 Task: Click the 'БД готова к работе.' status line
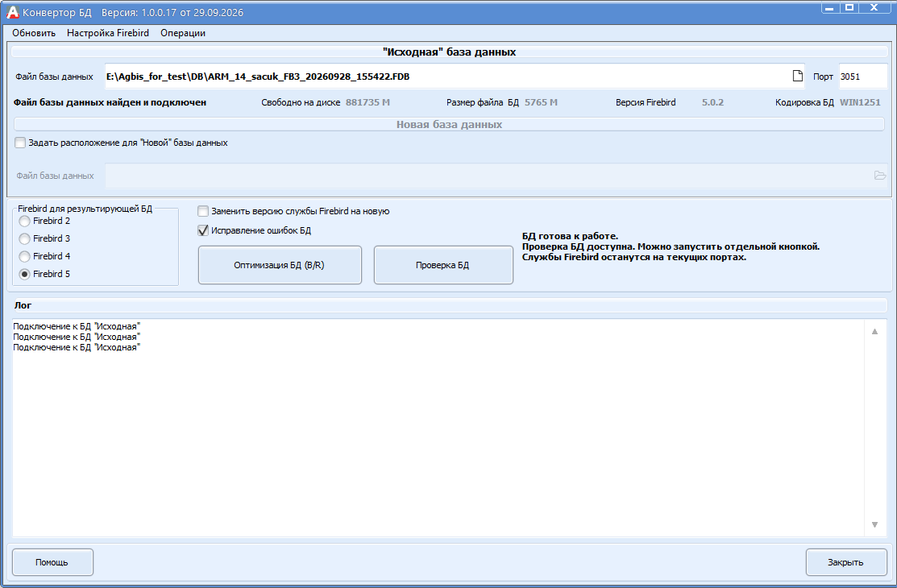[570, 236]
